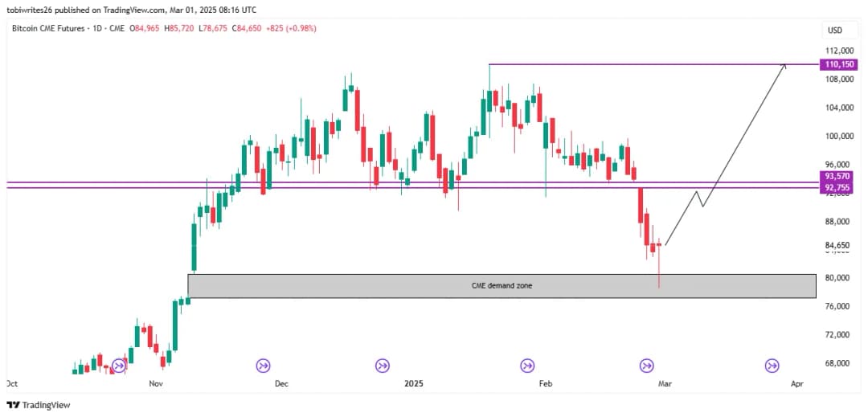Select the gray CME demand zone rectangle
Image resolution: width=868 pixels, height=417 pixels.
[x=500, y=286]
